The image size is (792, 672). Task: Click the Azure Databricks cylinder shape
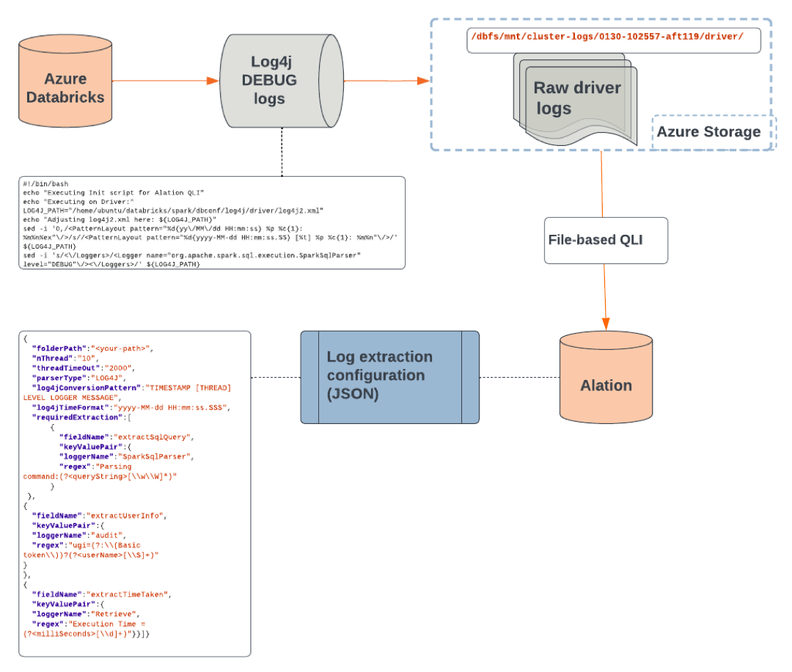[x=65, y=81]
